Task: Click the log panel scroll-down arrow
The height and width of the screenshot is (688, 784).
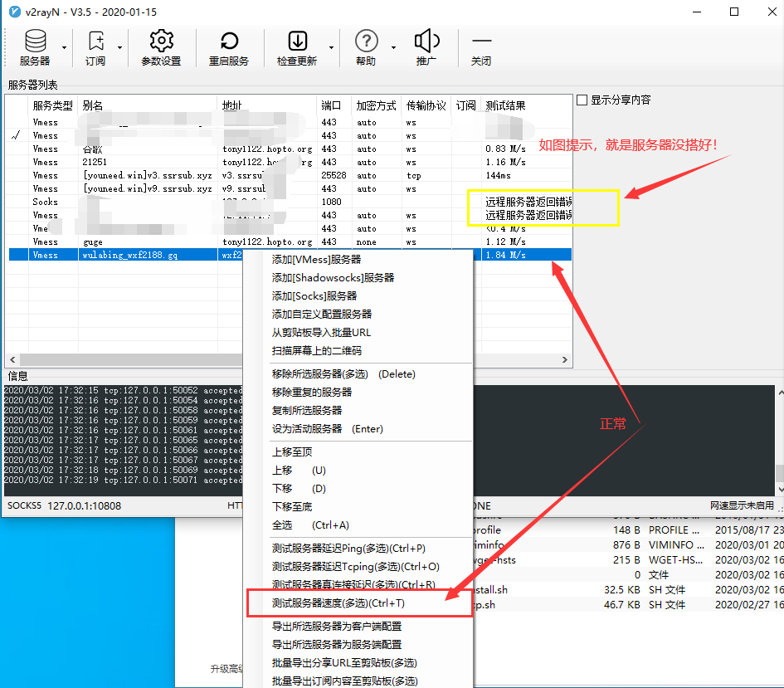Action: tap(780, 490)
